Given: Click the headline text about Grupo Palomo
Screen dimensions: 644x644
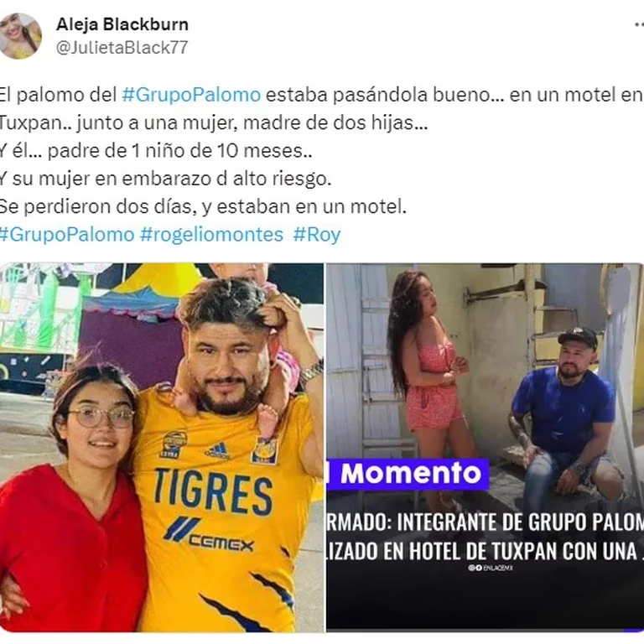Looking at the screenshot, I should 485,536.
